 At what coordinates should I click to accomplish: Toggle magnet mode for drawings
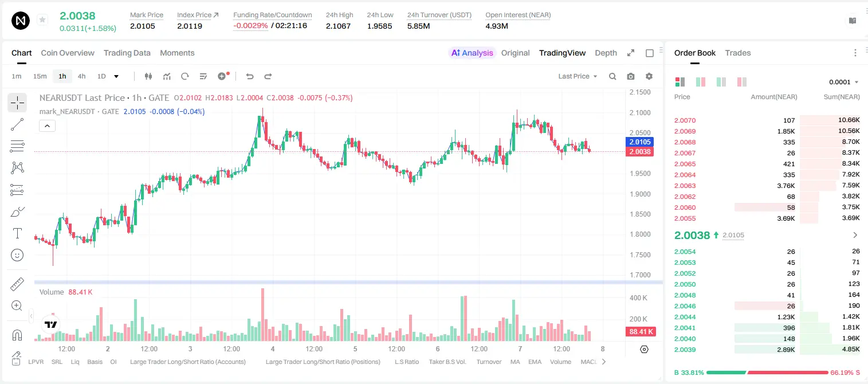click(17, 335)
